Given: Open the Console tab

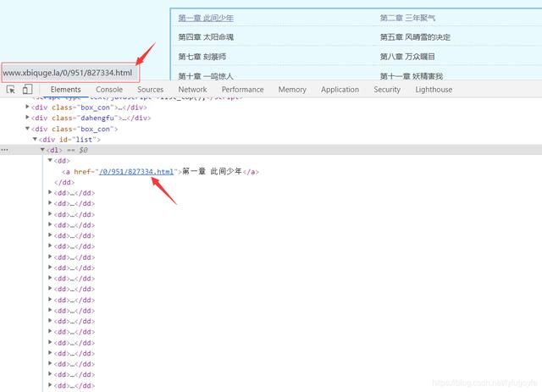Looking at the screenshot, I should point(109,90).
